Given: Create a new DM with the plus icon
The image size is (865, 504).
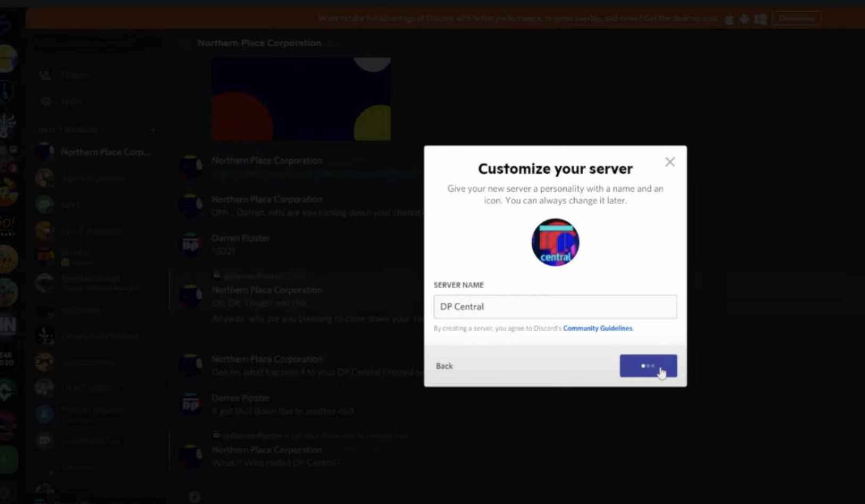Looking at the screenshot, I should (153, 130).
